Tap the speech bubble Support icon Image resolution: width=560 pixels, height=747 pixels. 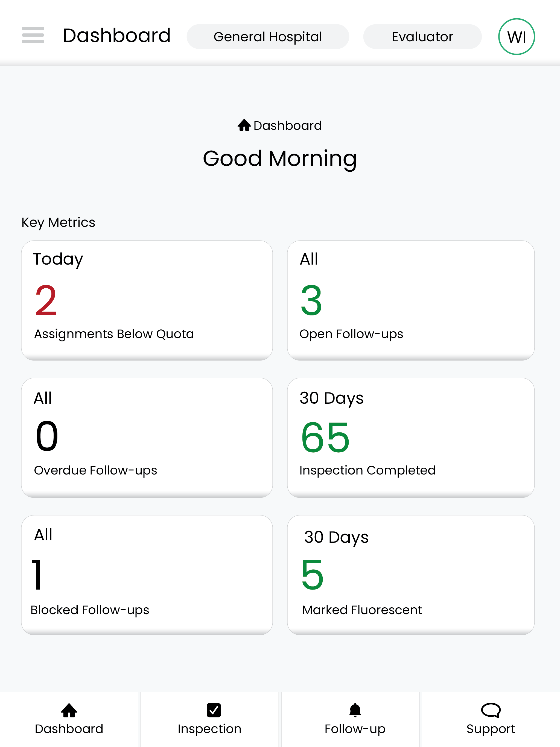coord(491,710)
